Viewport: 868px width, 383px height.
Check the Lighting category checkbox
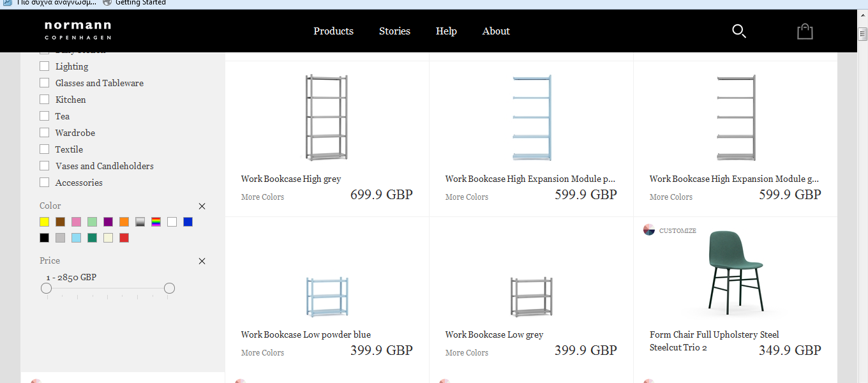pyautogui.click(x=45, y=66)
